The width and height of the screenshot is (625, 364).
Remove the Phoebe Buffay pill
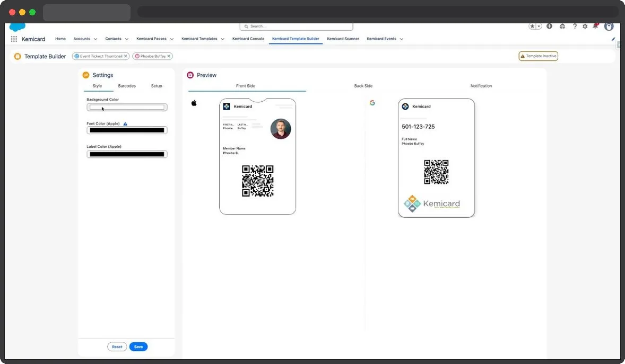pyautogui.click(x=169, y=56)
